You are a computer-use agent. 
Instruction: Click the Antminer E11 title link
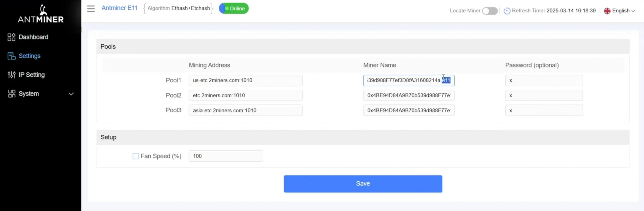[x=119, y=8]
